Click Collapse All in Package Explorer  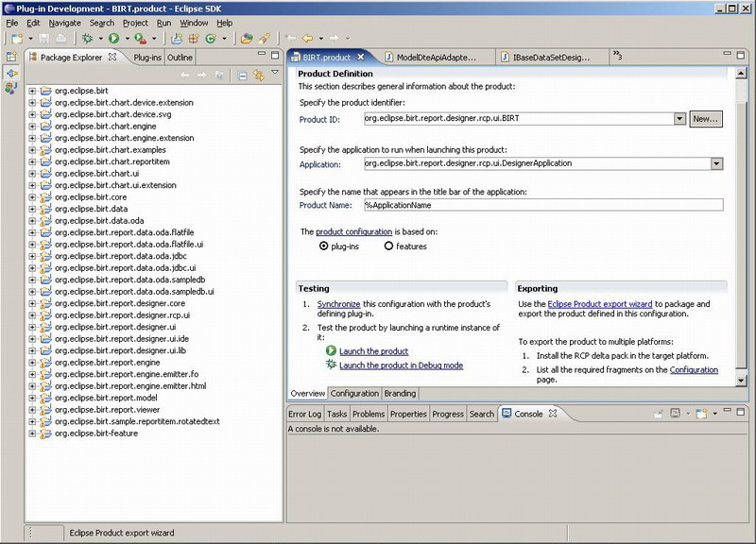click(243, 76)
